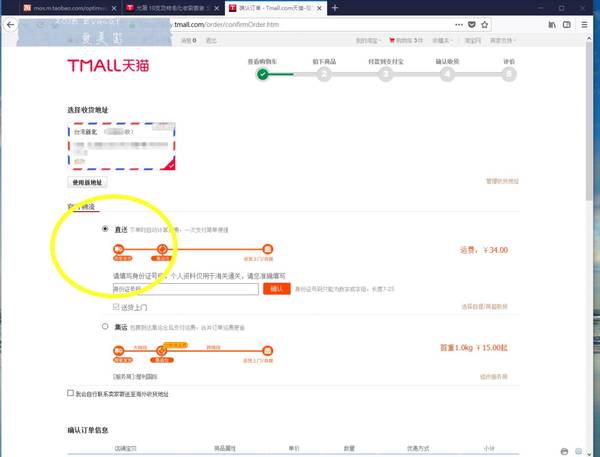Viewport: 600px width, 457px height.
Task: Click the truck icon on 直送 route
Action: click(119, 249)
